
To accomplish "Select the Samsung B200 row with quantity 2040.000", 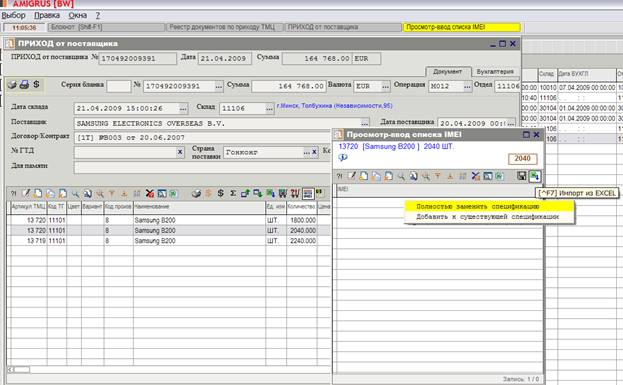I will [x=169, y=230].
